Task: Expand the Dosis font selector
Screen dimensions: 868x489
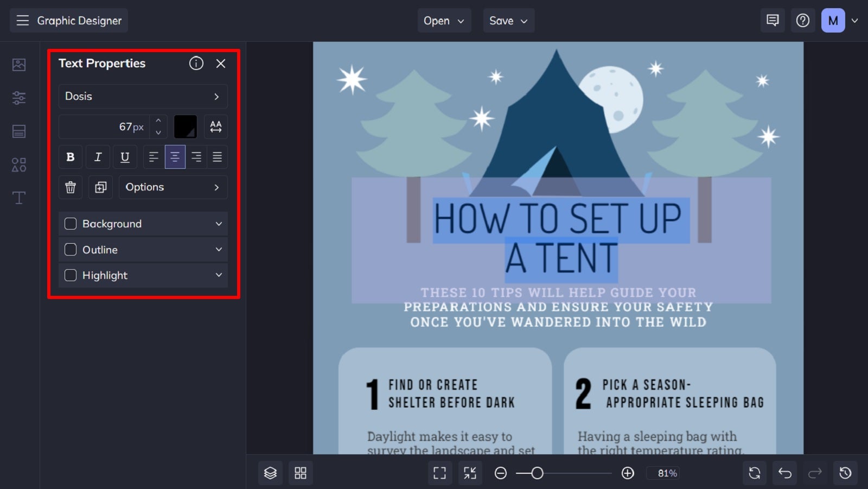Action: click(143, 96)
